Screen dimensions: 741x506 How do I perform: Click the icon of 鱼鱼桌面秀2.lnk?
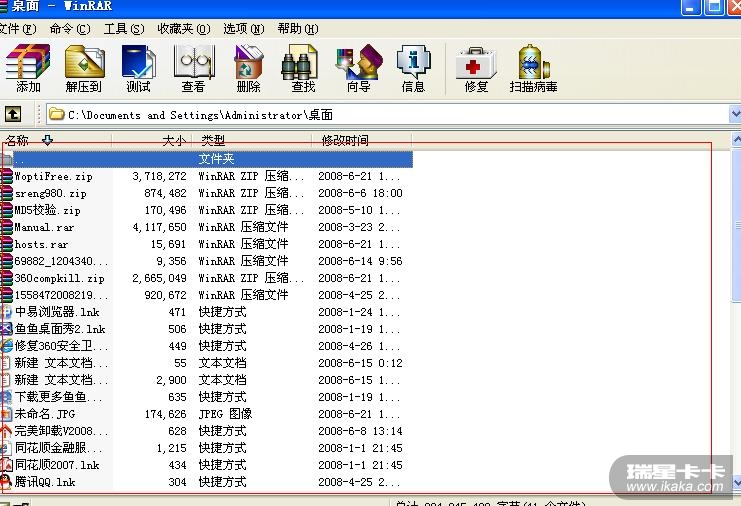6,329
